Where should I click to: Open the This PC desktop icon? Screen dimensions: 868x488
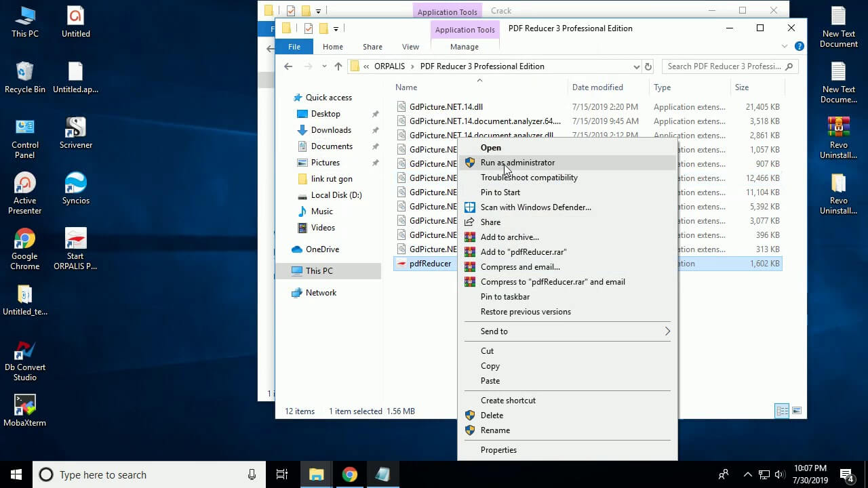click(25, 22)
